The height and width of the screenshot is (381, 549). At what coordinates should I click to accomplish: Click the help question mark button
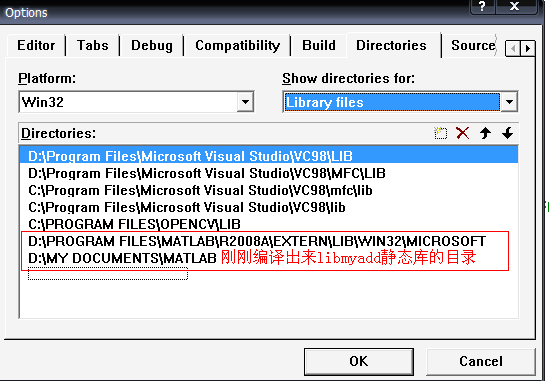point(482,6)
